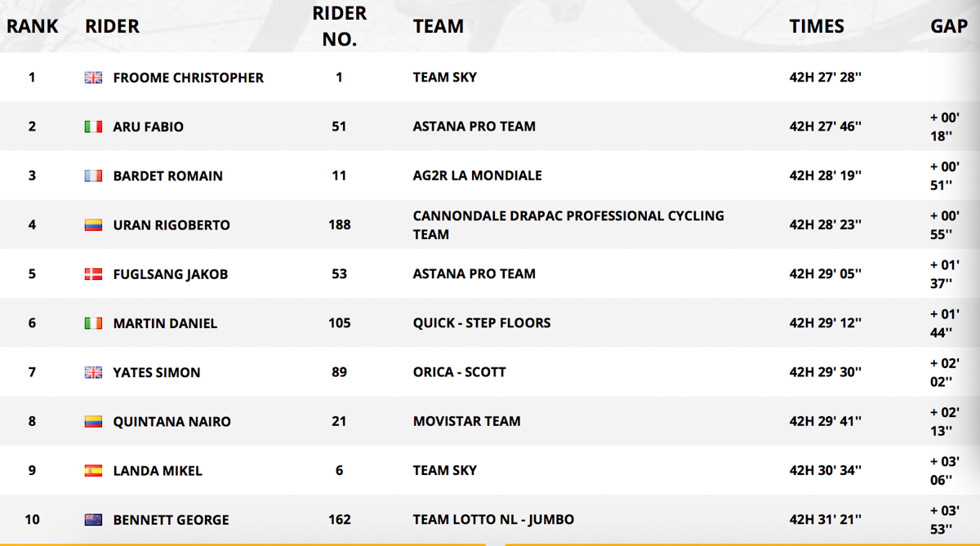This screenshot has width=980, height=546.
Task: Click the Irish flag next to Martin Daniel
Action: pos(93,323)
